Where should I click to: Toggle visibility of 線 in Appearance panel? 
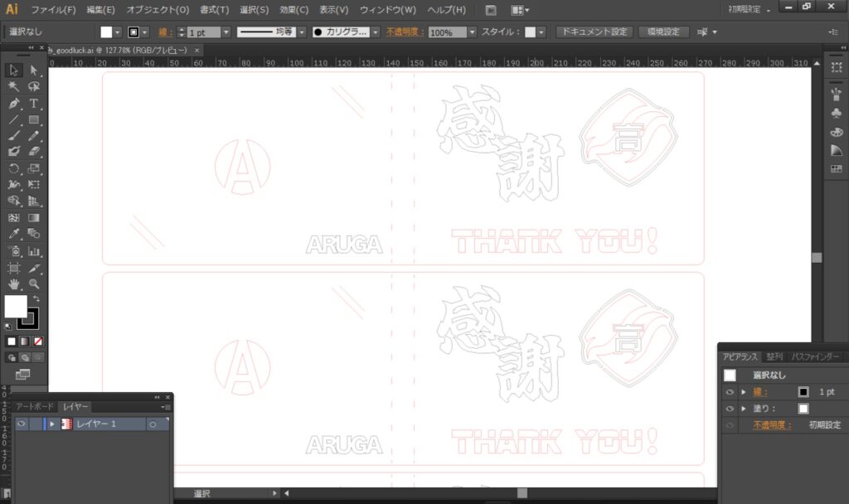point(730,392)
